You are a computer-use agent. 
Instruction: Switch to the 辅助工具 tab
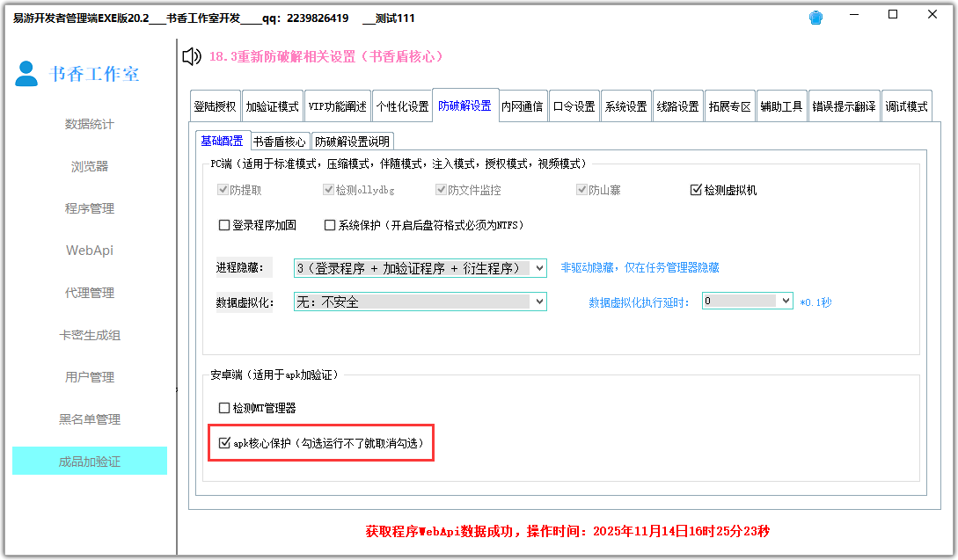pyautogui.click(x=781, y=105)
